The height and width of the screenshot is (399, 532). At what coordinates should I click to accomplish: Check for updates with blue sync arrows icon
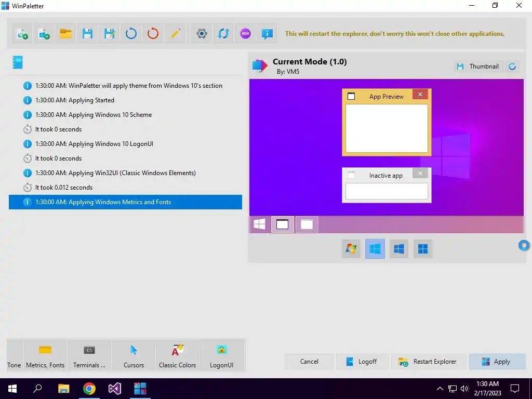point(223,34)
